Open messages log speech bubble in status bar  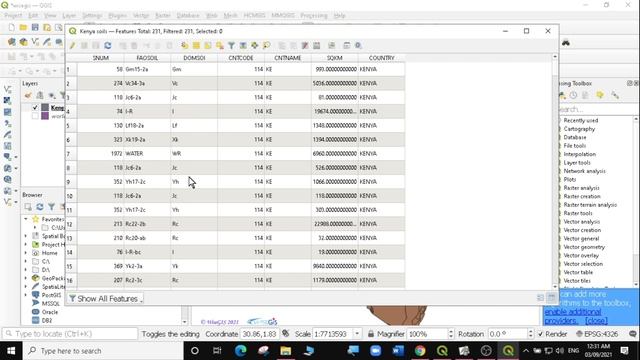[632, 334]
